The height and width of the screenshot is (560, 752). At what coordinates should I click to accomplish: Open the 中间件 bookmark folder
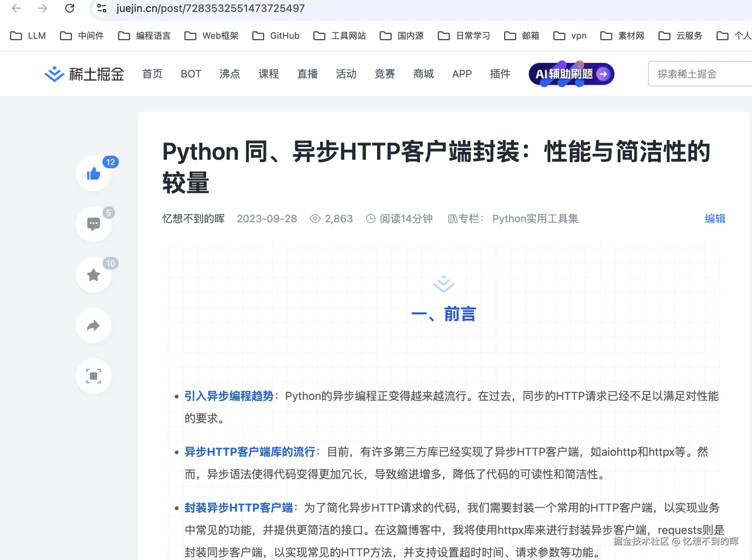click(x=82, y=36)
